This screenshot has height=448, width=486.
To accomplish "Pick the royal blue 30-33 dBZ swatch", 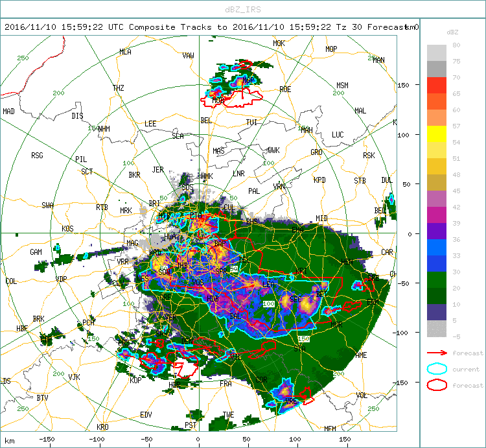I will tap(437, 263).
